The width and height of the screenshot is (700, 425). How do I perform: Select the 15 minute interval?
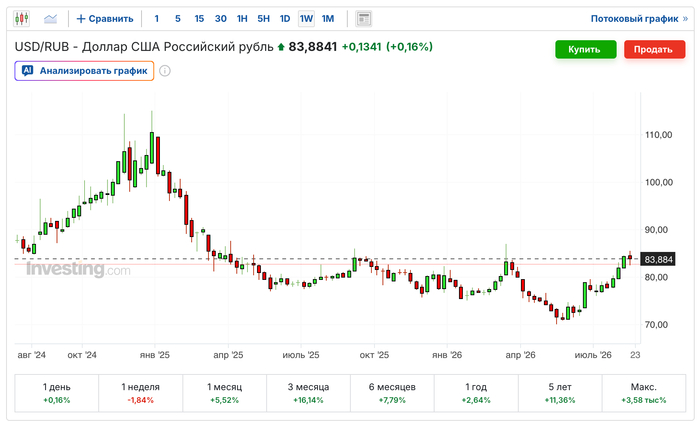click(x=199, y=19)
